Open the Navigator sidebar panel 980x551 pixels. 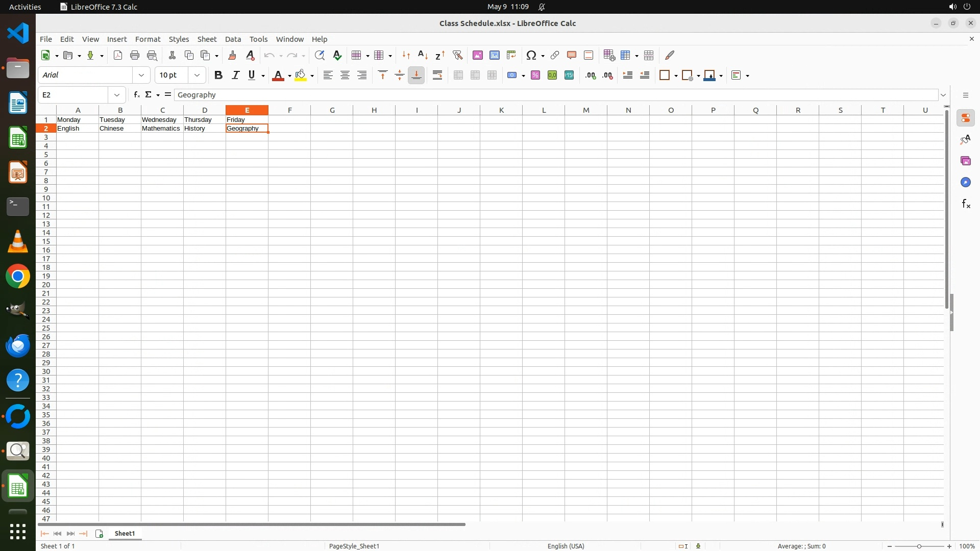(965, 182)
